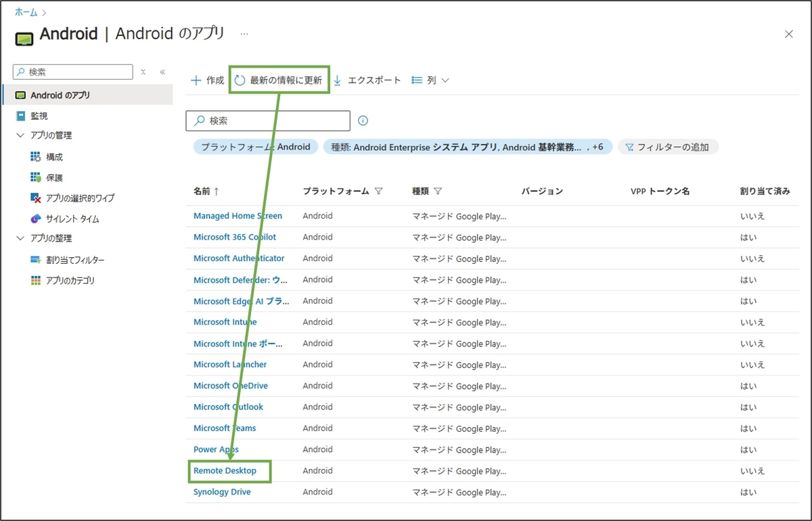This screenshot has width=812, height=521.
Task: Open the Microsoft Edge app link
Action: (x=242, y=301)
